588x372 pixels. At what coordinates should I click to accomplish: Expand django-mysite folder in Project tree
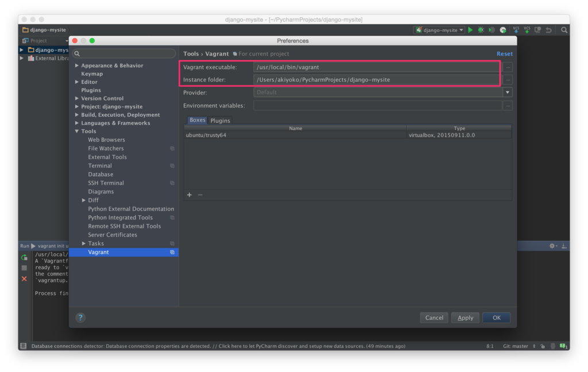pos(22,50)
